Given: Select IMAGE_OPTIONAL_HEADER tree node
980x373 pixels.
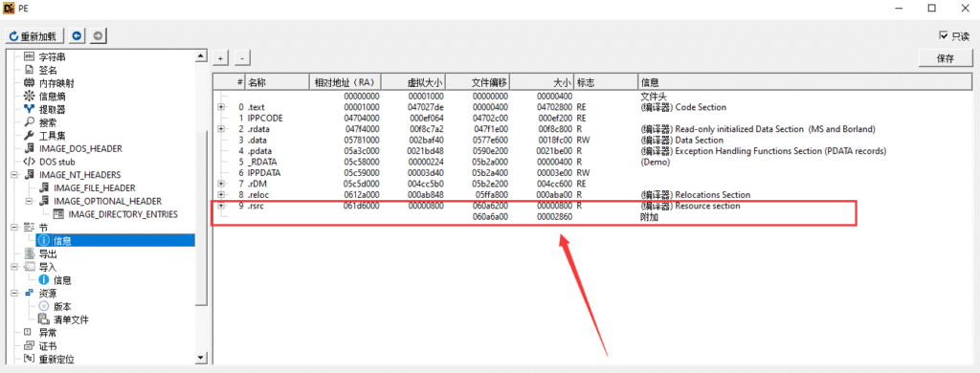Looking at the screenshot, I should (107, 201).
